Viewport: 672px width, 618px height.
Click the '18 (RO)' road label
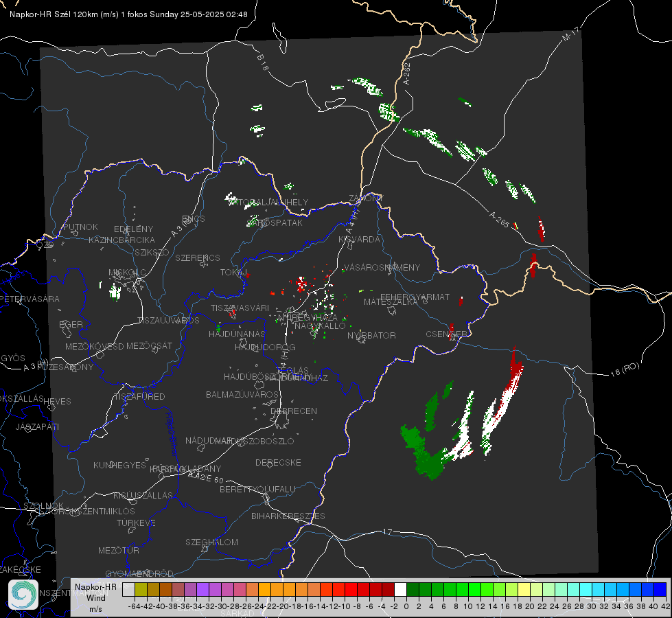click(625, 369)
